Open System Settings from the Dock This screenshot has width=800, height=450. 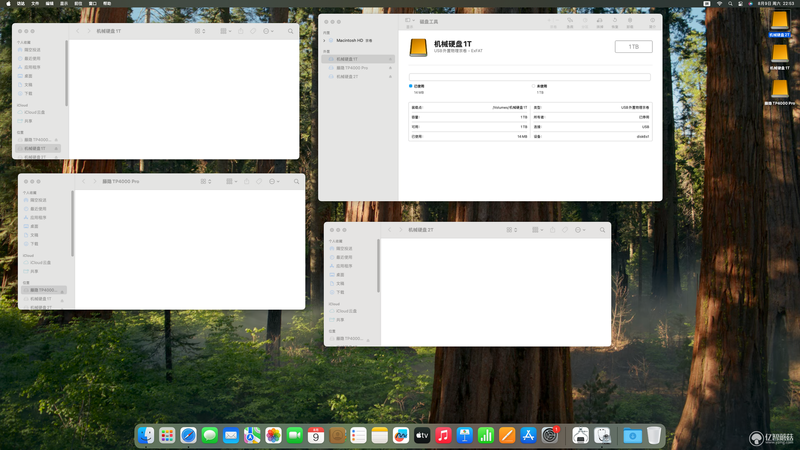(550, 435)
